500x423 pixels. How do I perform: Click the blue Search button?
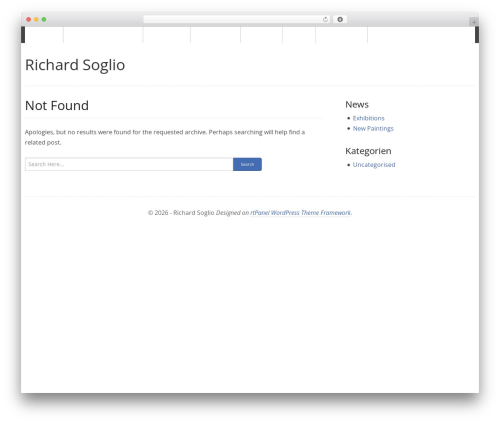coord(247,164)
